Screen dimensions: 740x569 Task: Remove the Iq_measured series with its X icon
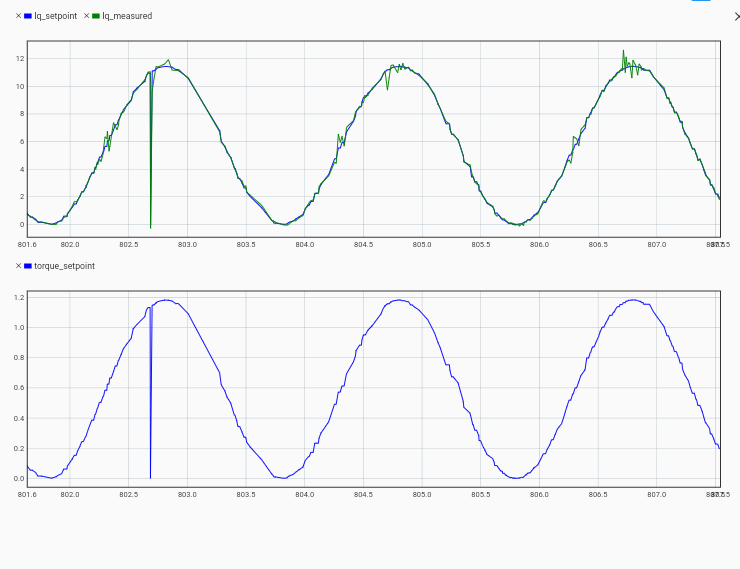86,16
